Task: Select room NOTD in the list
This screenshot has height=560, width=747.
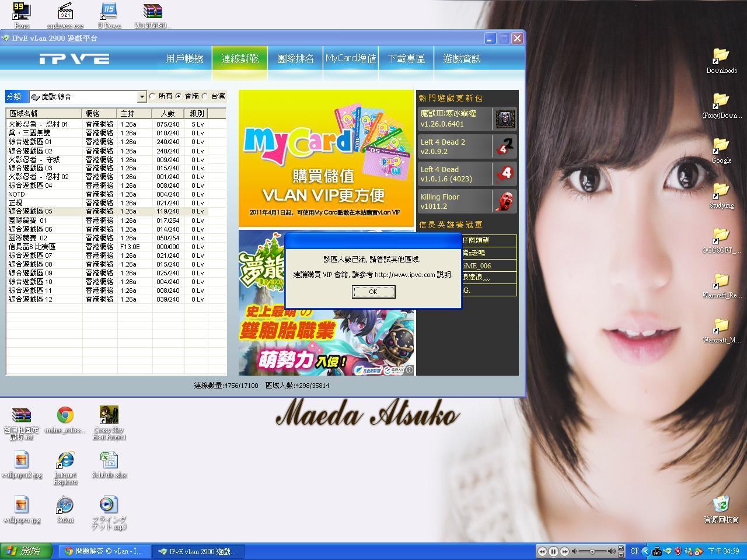Action: click(107, 194)
